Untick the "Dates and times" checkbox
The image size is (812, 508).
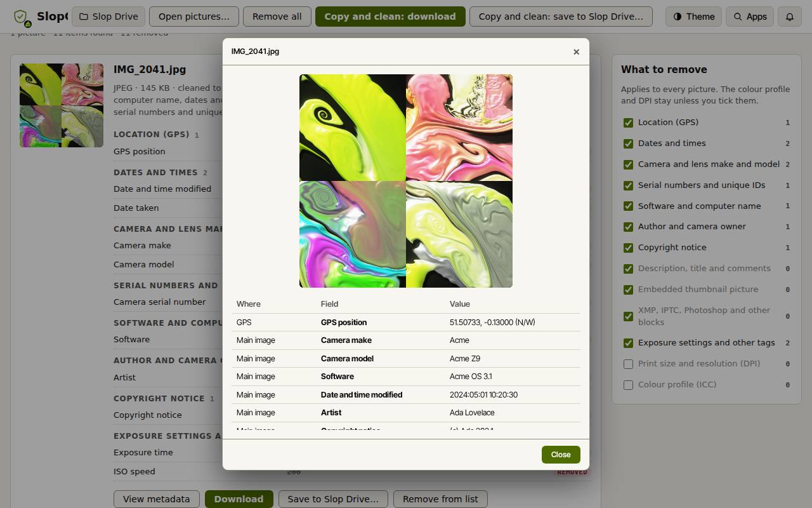point(628,144)
